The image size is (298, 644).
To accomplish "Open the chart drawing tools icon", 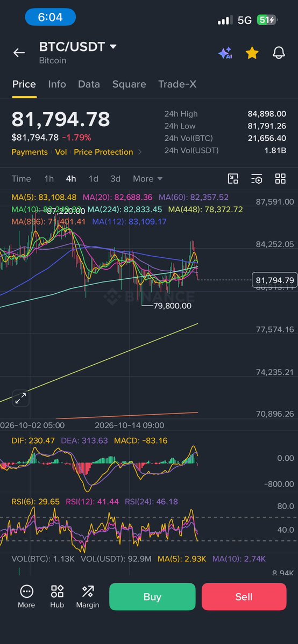I will click(233, 179).
